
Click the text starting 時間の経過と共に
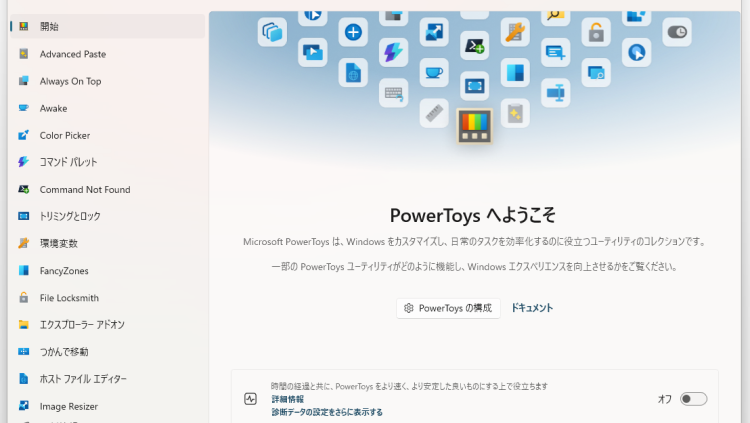[x=409, y=386]
